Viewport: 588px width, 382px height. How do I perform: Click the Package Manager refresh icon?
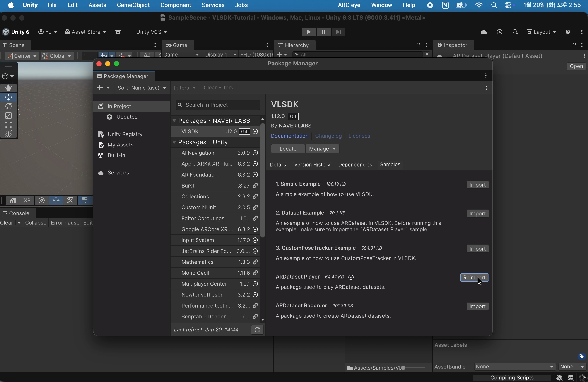[257, 330]
